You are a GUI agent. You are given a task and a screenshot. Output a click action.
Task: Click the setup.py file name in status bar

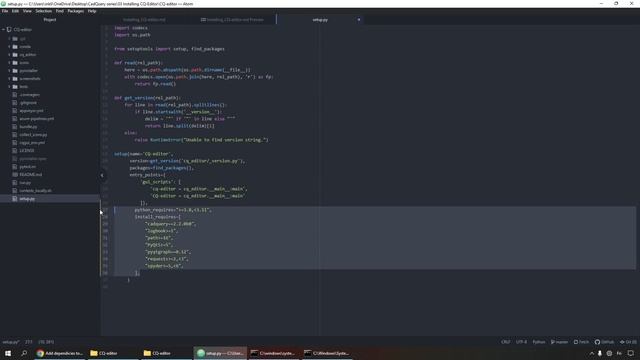click(x=11, y=342)
